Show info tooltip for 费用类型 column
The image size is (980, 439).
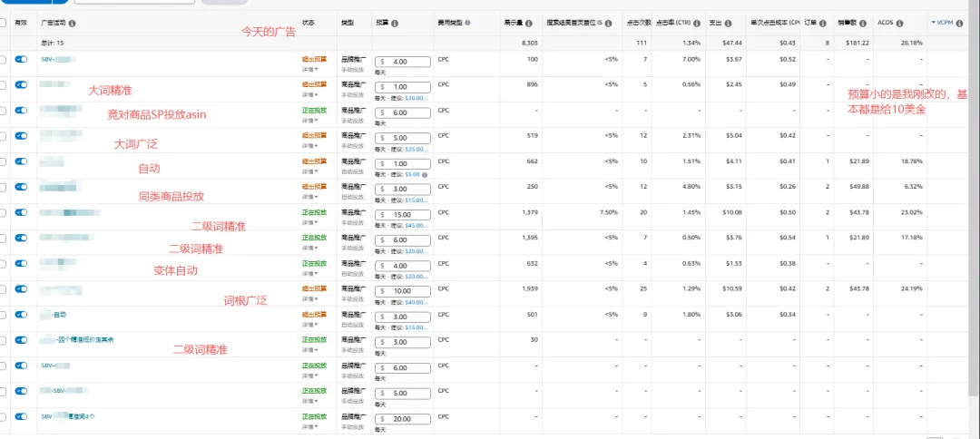click(467, 23)
